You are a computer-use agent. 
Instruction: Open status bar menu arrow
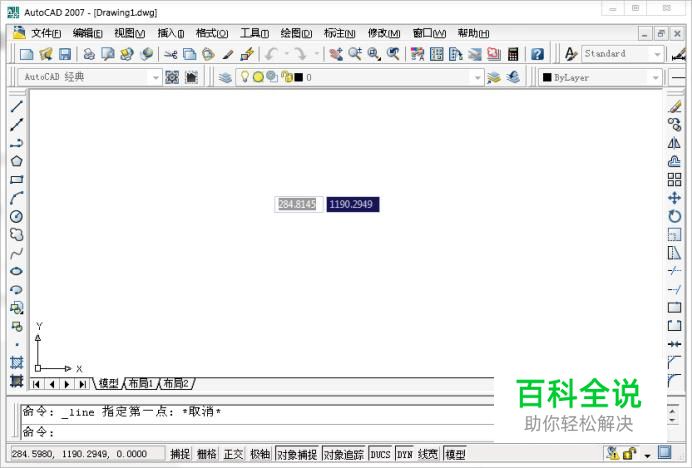pos(647,455)
